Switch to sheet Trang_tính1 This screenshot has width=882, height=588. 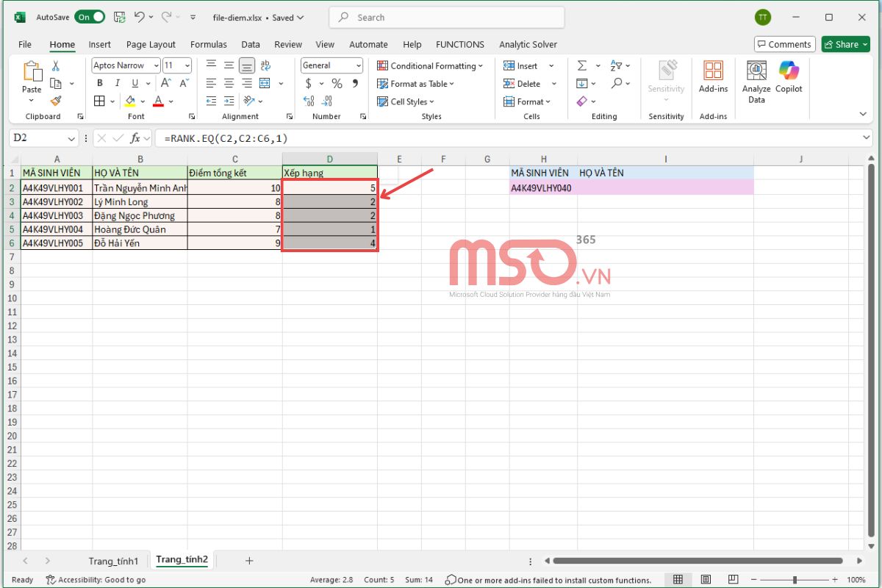(x=113, y=561)
